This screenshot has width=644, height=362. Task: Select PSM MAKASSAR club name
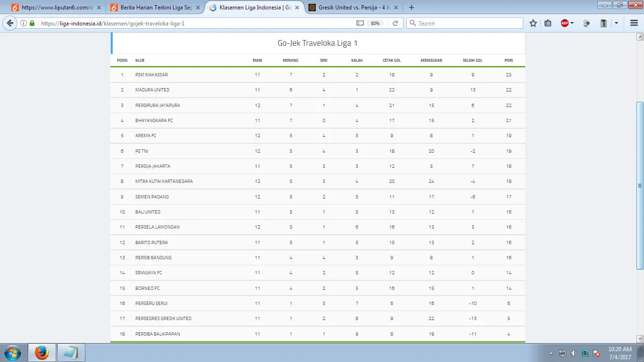coord(151,74)
